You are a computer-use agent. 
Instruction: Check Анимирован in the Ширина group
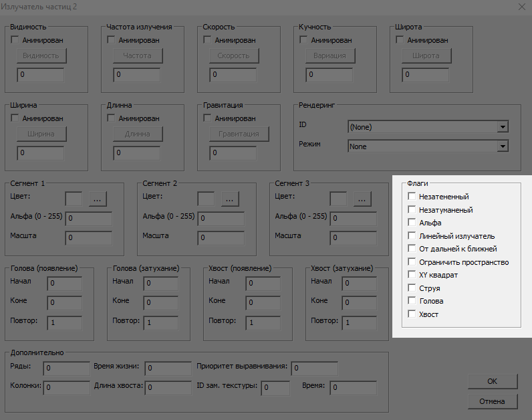tap(15, 118)
